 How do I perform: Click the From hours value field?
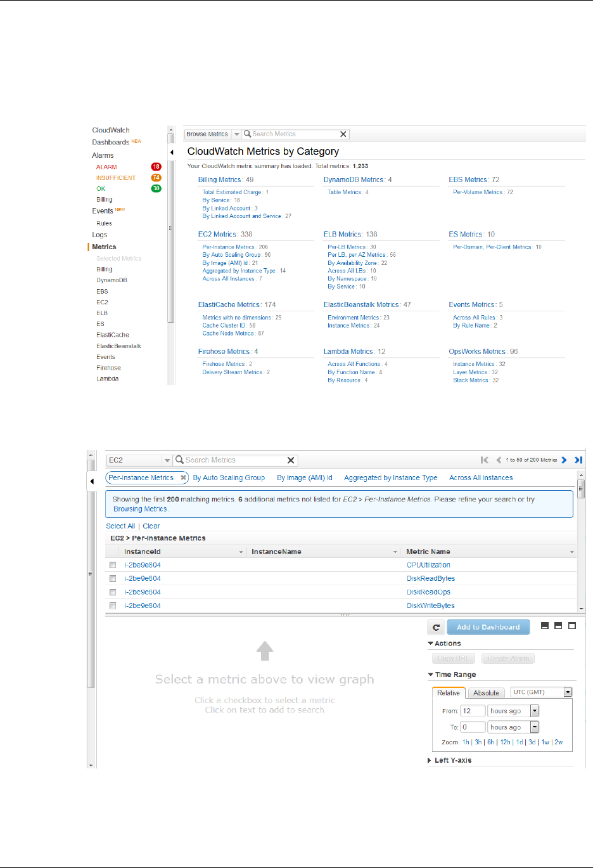(473, 711)
